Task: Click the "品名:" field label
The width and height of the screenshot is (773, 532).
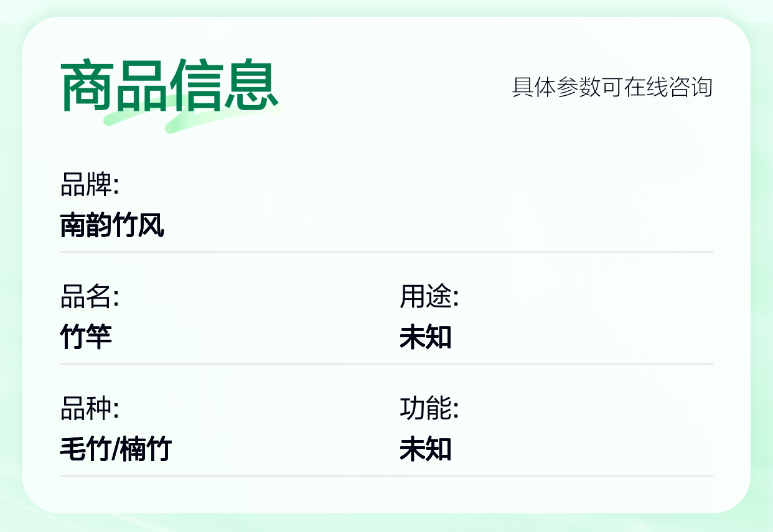Action: [x=89, y=297]
